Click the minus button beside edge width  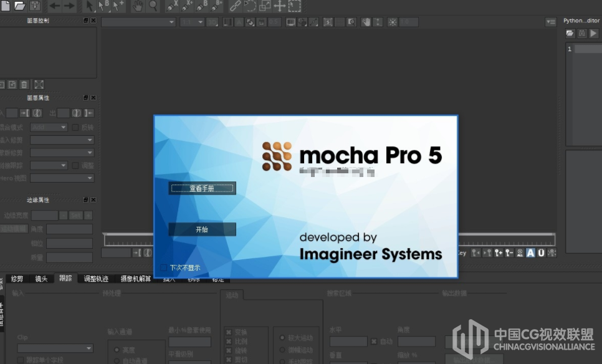(x=64, y=216)
